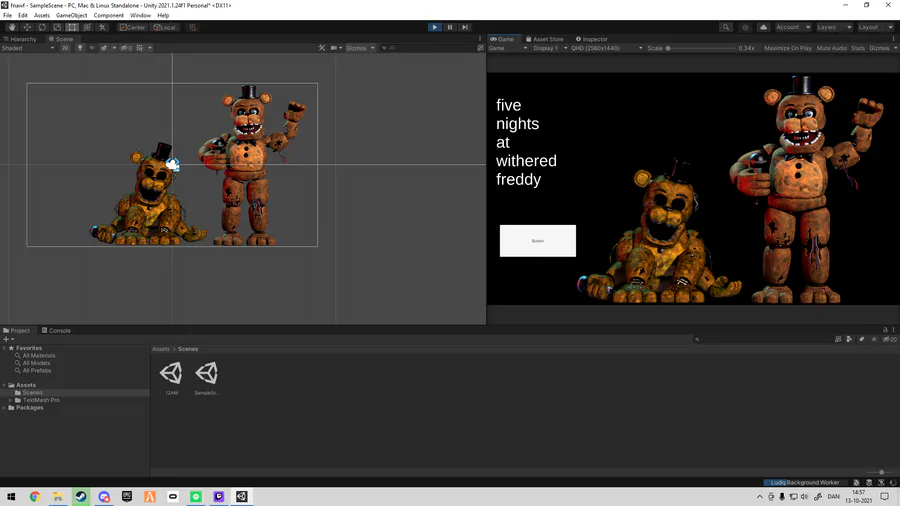The width and height of the screenshot is (900, 506).
Task: Toggle scene lighting bulb icon
Action: coord(80,48)
